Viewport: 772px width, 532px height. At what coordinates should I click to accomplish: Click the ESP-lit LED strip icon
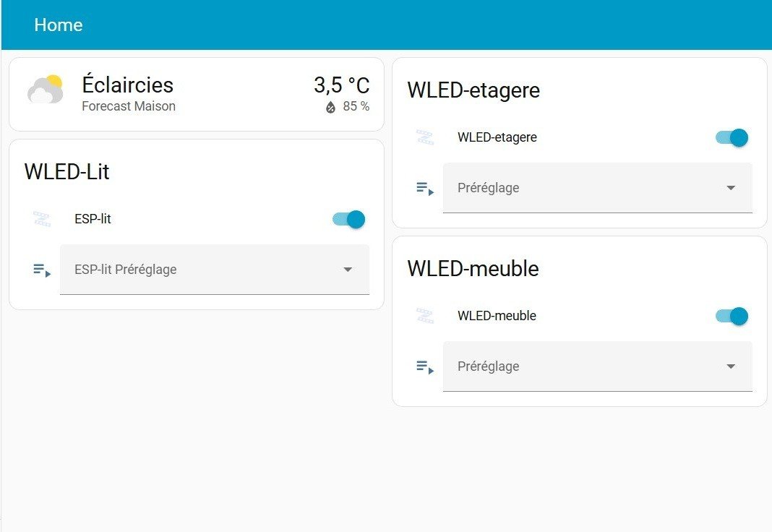(x=42, y=219)
